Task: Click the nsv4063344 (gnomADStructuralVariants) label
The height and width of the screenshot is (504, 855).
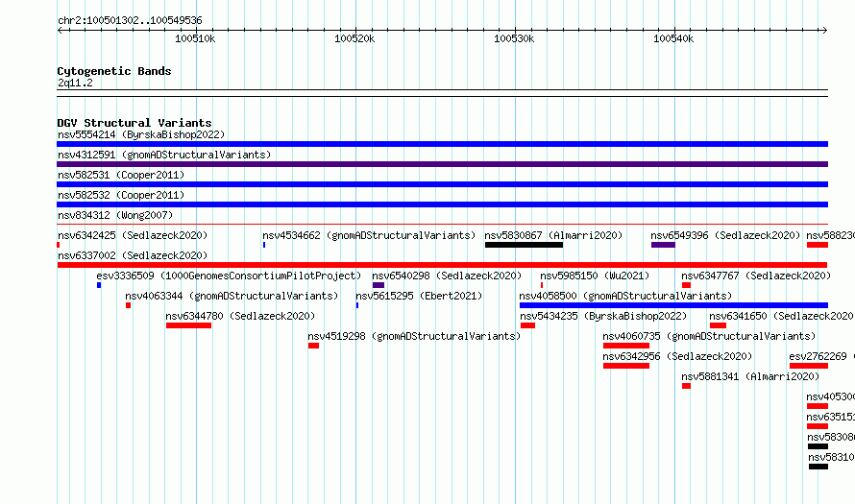Action: (x=232, y=296)
